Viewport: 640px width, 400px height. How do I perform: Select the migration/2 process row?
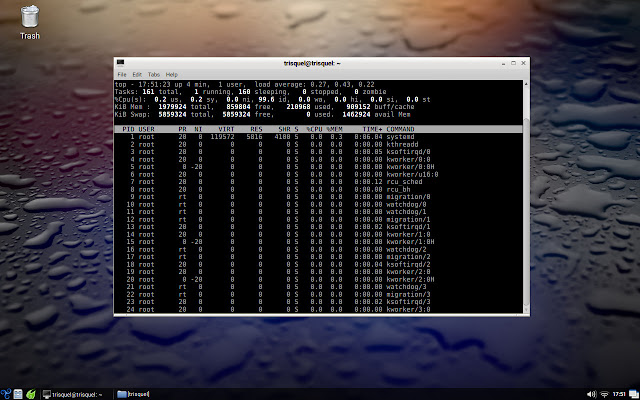(x=318, y=257)
